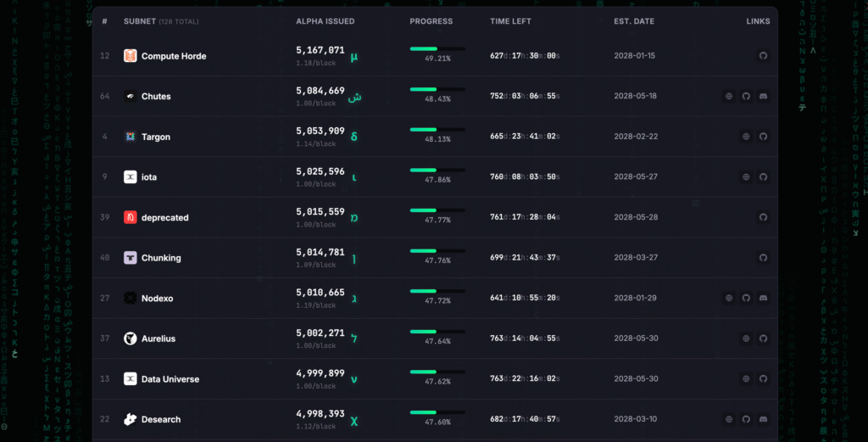
Task: Click the Chutes progress bar at 48.43%
Action: [437, 89]
